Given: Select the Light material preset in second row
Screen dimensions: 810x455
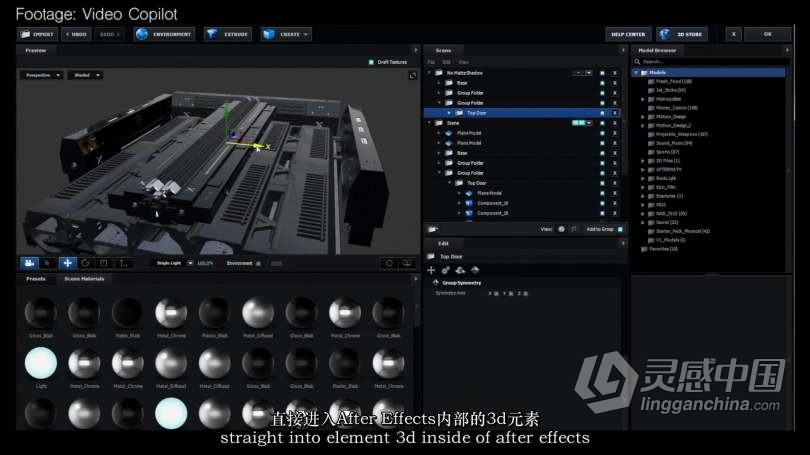Looking at the screenshot, I should [41, 363].
